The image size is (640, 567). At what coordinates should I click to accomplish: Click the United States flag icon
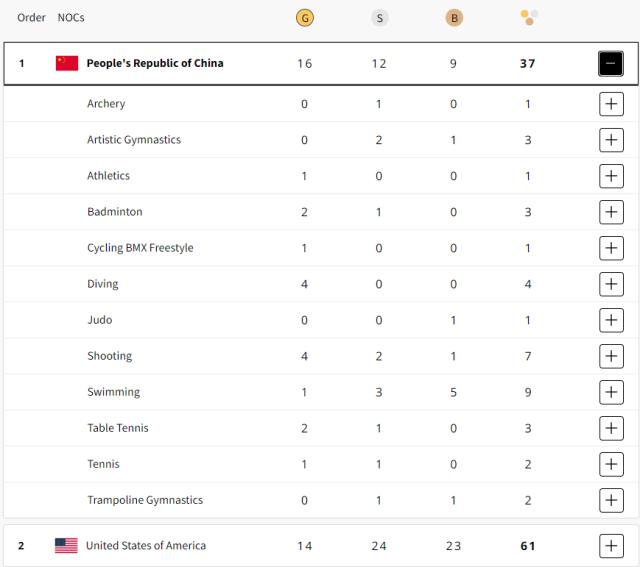click(x=66, y=545)
